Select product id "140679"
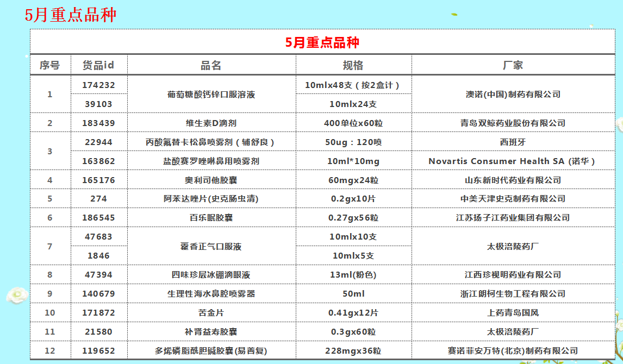 click(98, 294)
